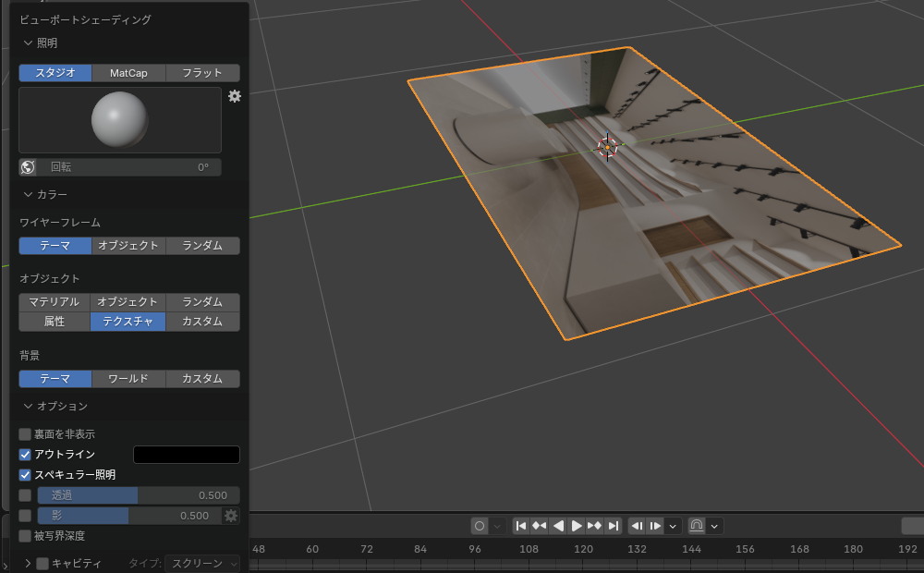Open the タイプ スクリーン dropdown

(202, 564)
